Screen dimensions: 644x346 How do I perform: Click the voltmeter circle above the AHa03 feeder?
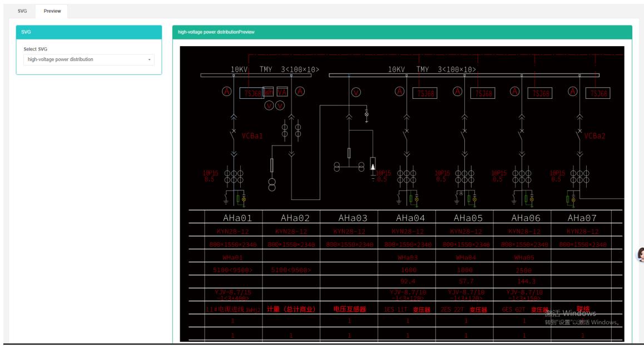point(356,92)
